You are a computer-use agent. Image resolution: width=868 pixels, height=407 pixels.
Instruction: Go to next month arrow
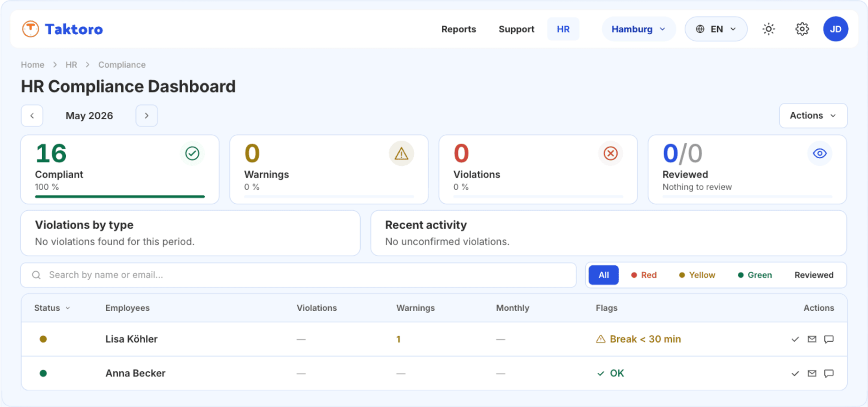tap(147, 116)
